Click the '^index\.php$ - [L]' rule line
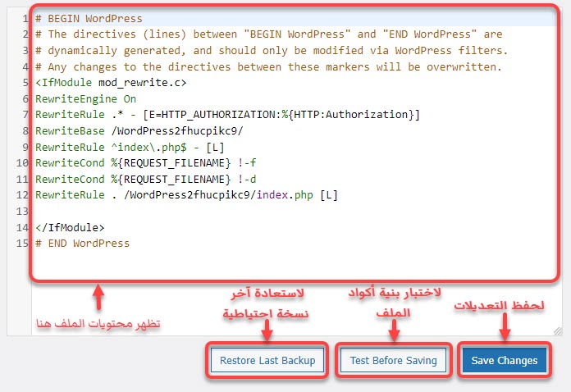571x392 pixels. click(x=130, y=147)
